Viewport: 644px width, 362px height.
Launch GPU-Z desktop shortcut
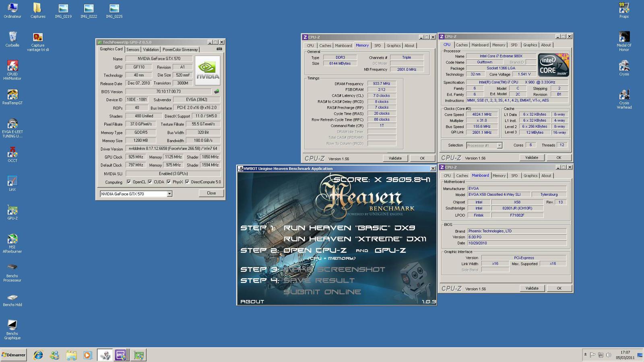click(x=12, y=213)
